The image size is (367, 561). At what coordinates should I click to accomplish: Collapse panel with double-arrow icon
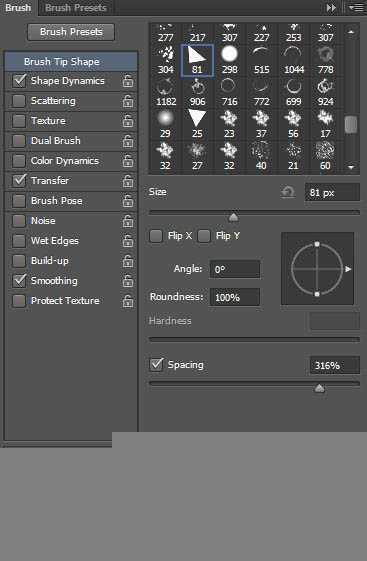(331, 8)
